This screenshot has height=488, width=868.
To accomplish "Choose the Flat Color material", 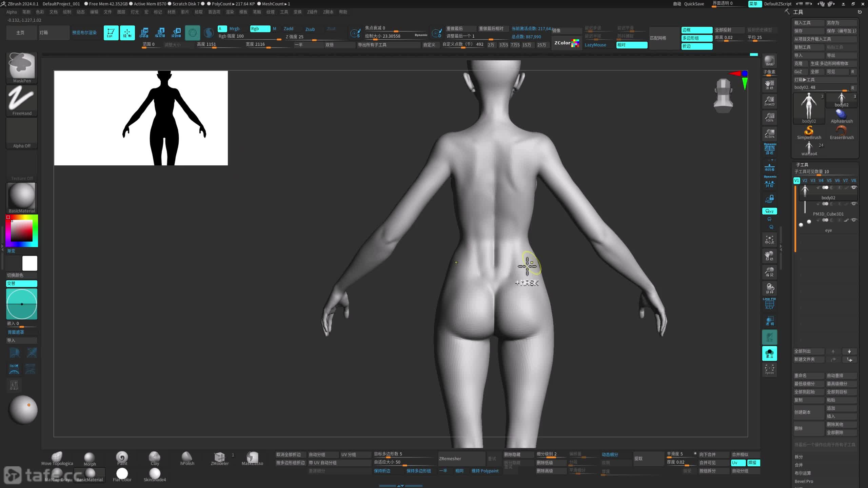I will 122,475.
